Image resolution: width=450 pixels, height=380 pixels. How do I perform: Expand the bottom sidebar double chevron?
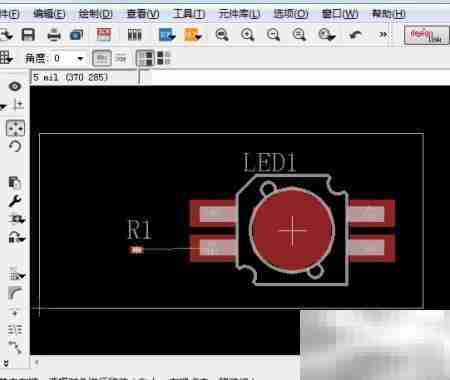pos(6,363)
